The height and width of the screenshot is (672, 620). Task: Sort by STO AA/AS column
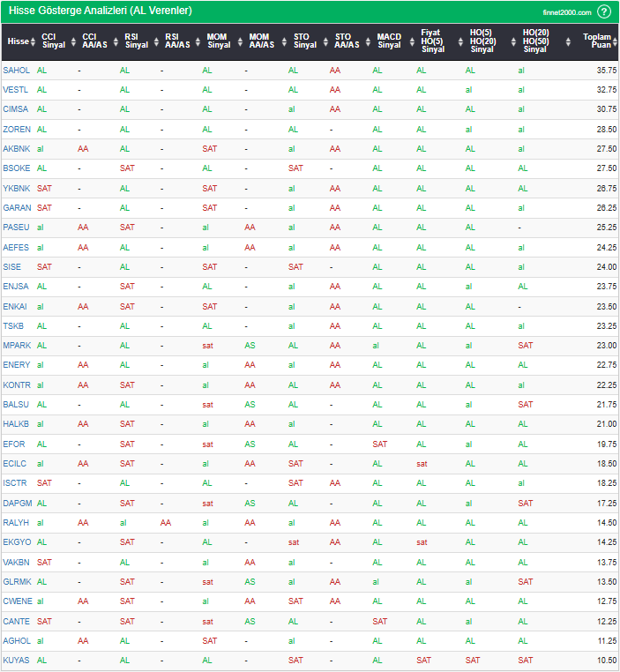click(x=347, y=41)
